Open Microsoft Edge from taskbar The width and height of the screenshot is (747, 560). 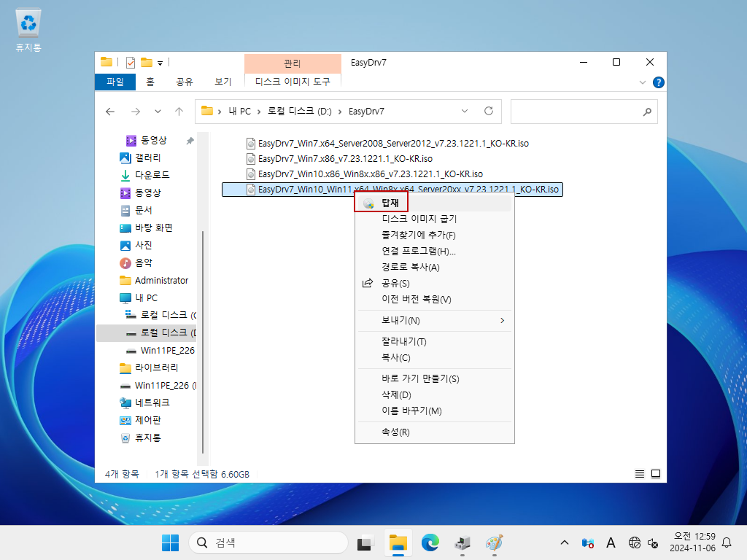click(x=430, y=542)
